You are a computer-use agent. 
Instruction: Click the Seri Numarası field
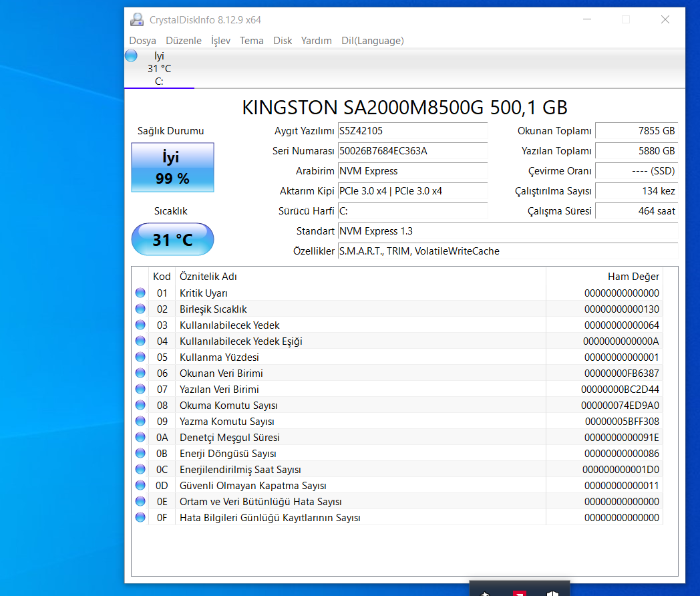(x=413, y=151)
